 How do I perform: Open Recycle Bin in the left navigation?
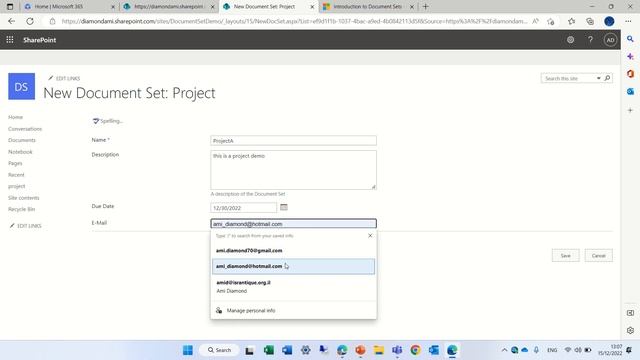[x=22, y=209]
